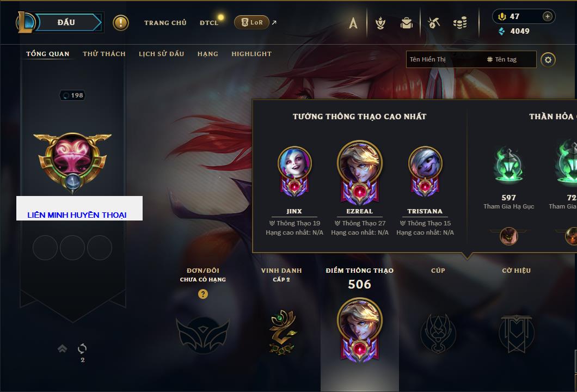Launch LoR from the top bar
The height and width of the screenshot is (392, 577).
click(251, 22)
